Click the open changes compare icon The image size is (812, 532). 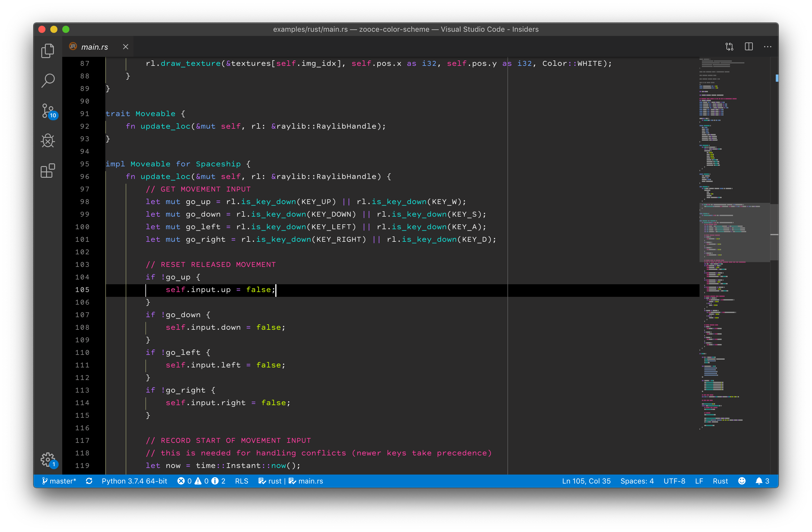[x=729, y=47]
